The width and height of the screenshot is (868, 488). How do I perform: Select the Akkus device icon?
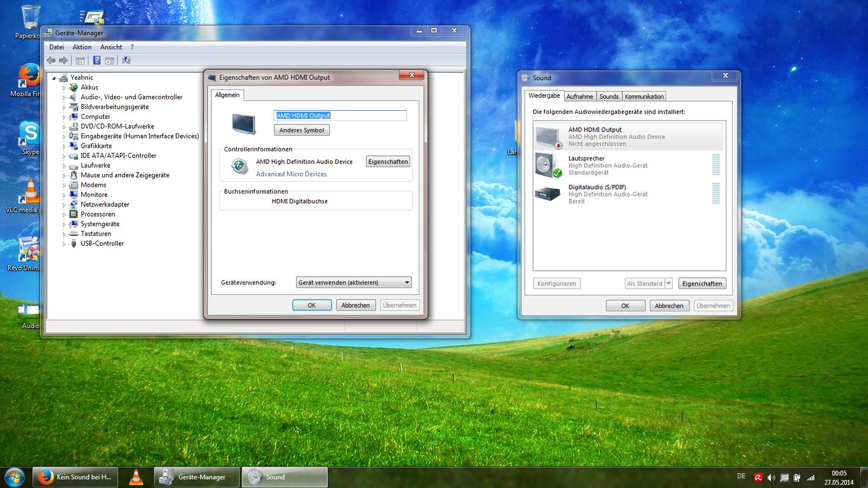click(x=74, y=87)
